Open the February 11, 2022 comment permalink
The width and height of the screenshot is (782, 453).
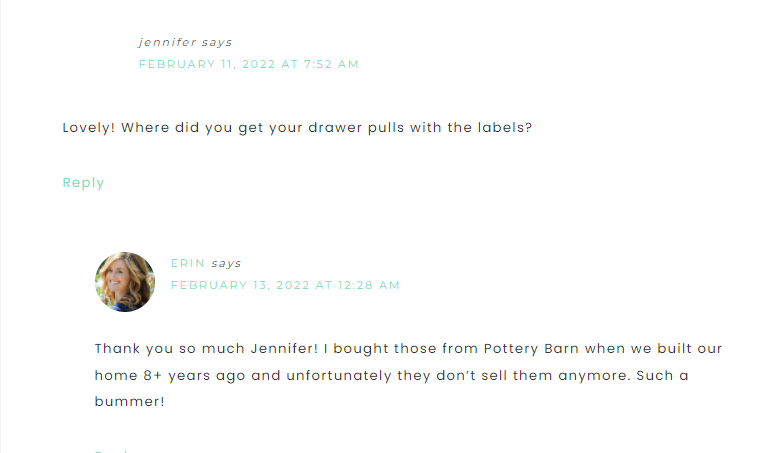[248, 64]
